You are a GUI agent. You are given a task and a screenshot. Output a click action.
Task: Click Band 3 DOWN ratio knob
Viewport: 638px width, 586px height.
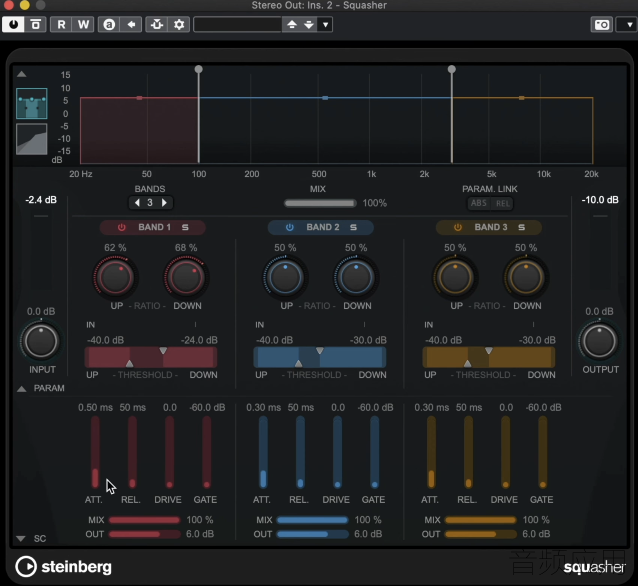click(x=526, y=278)
